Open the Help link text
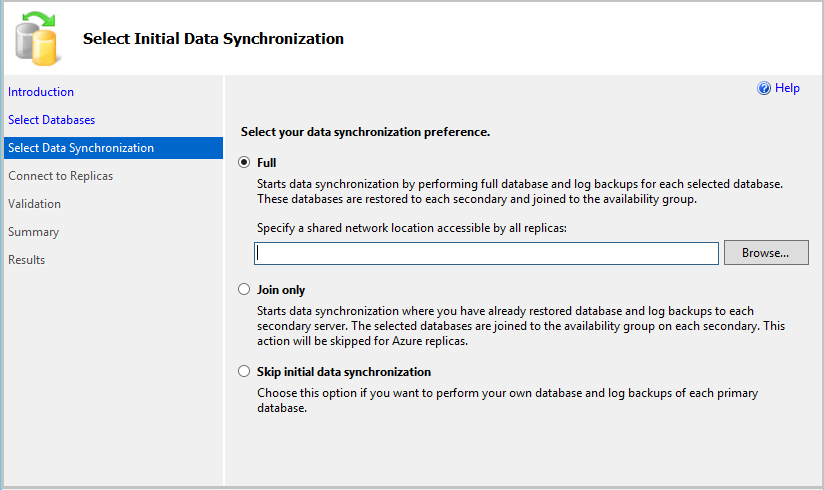824x490 pixels. (x=787, y=88)
